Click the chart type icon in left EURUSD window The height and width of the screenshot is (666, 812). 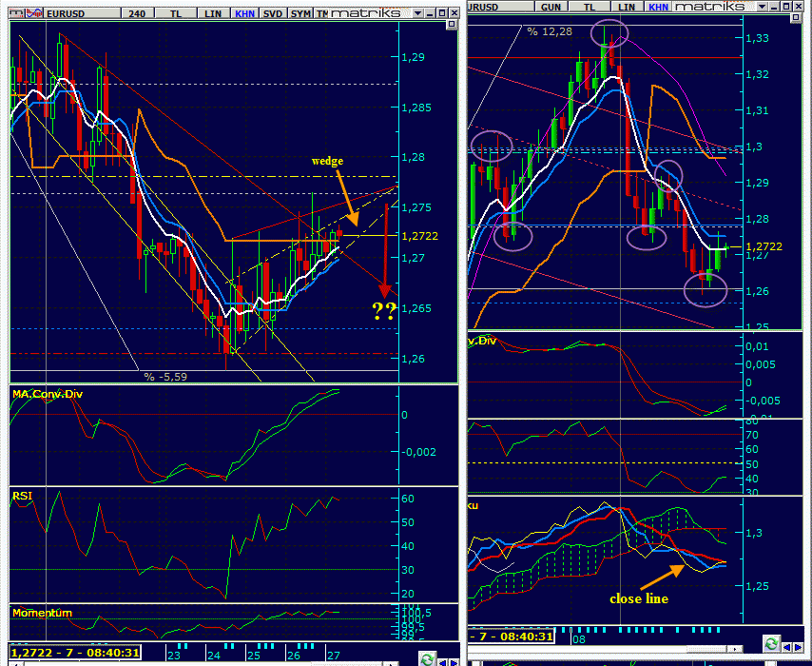(10, 13)
